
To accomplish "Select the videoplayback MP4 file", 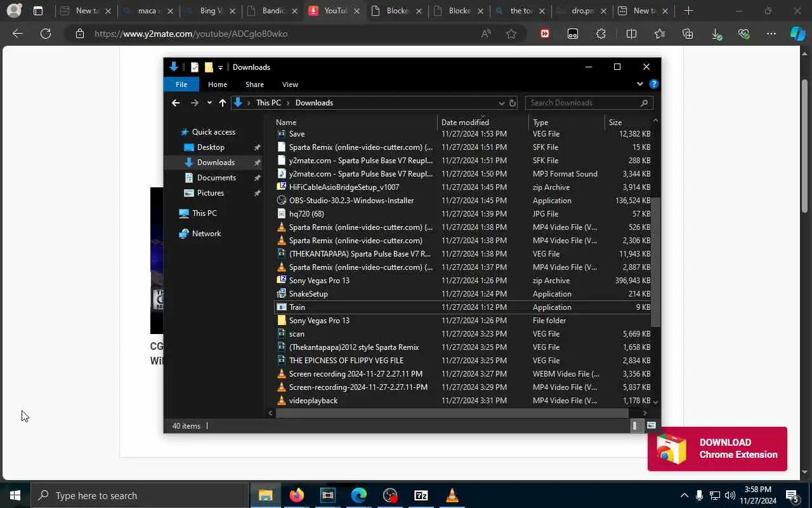I will point(463,401).
